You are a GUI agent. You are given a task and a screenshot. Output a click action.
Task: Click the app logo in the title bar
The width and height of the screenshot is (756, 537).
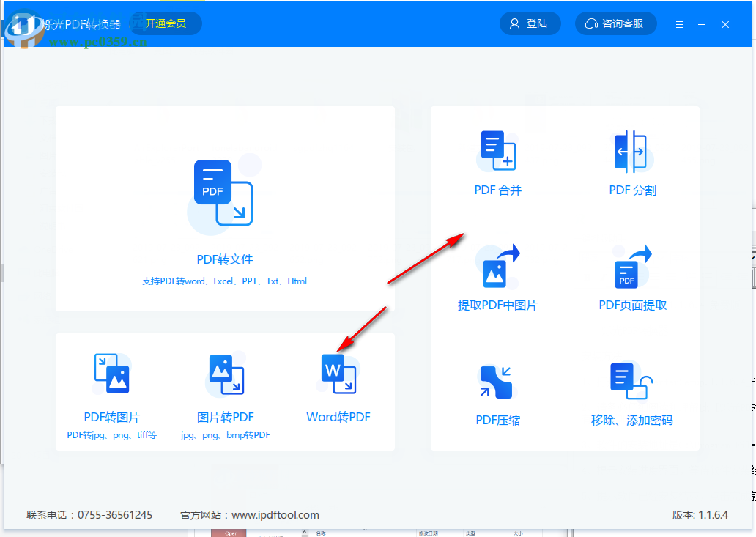point(23,23)
